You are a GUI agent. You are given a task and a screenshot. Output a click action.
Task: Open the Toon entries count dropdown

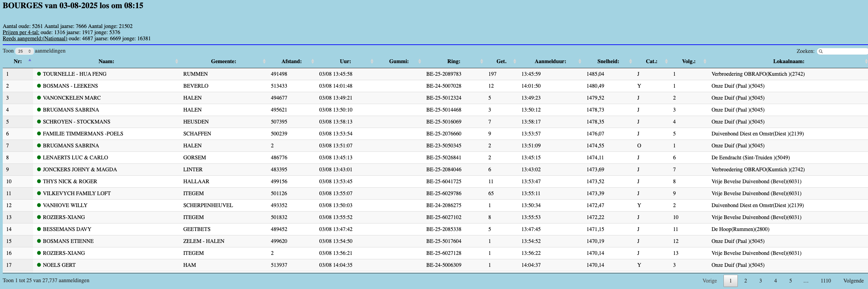pyautogui.click(x=24, y=51)
